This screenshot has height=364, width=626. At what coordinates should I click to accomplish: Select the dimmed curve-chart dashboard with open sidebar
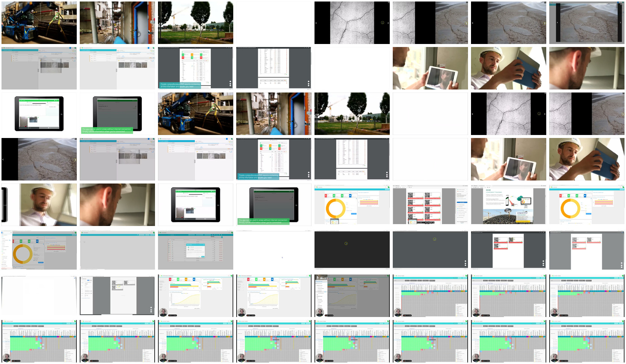click(x=352, y=296)
